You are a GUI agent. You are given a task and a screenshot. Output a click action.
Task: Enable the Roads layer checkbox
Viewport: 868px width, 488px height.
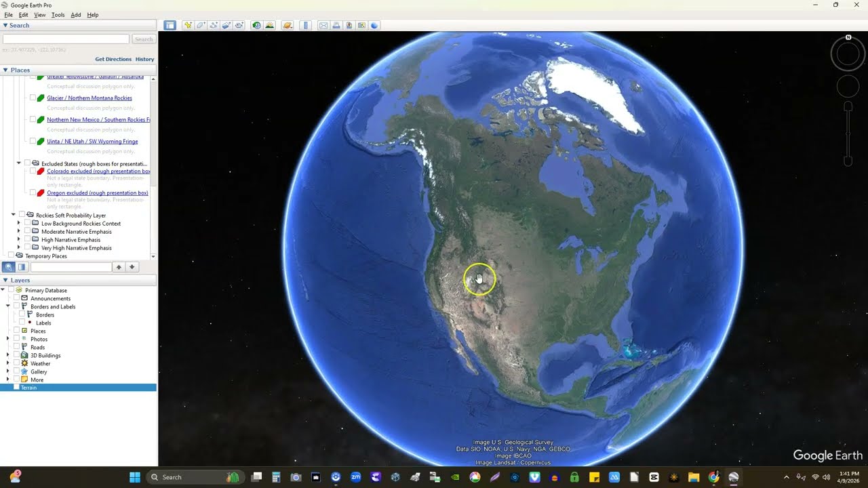click(16, 347)
